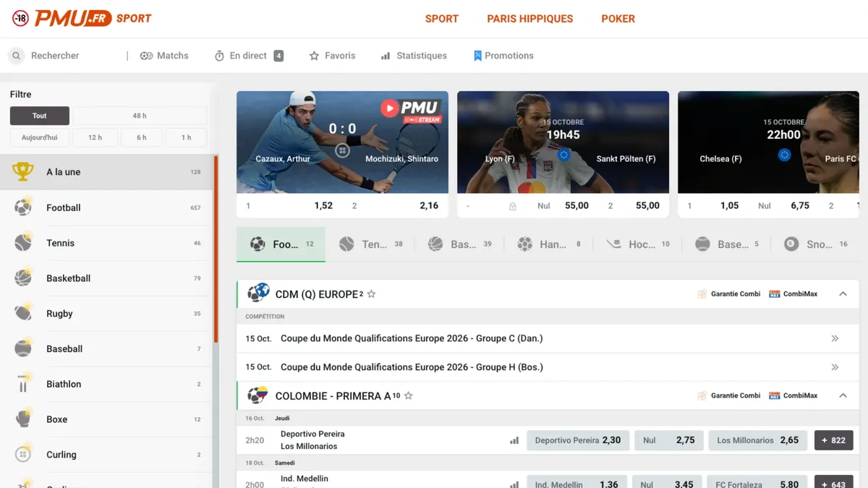
Task: Switch to the Football sport tab
Action: pyautogui.click(x=281, y=244)
